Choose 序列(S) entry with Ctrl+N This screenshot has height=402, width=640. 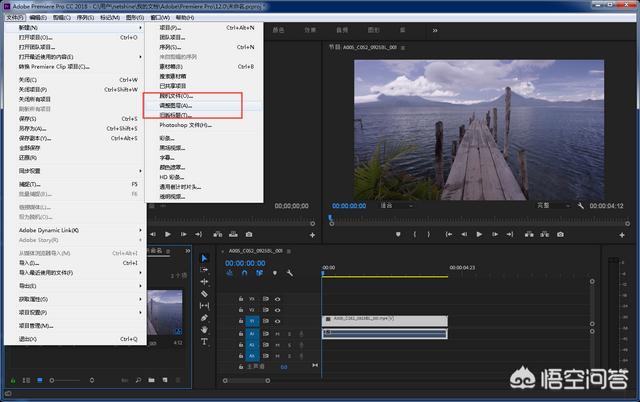(204, 47)
